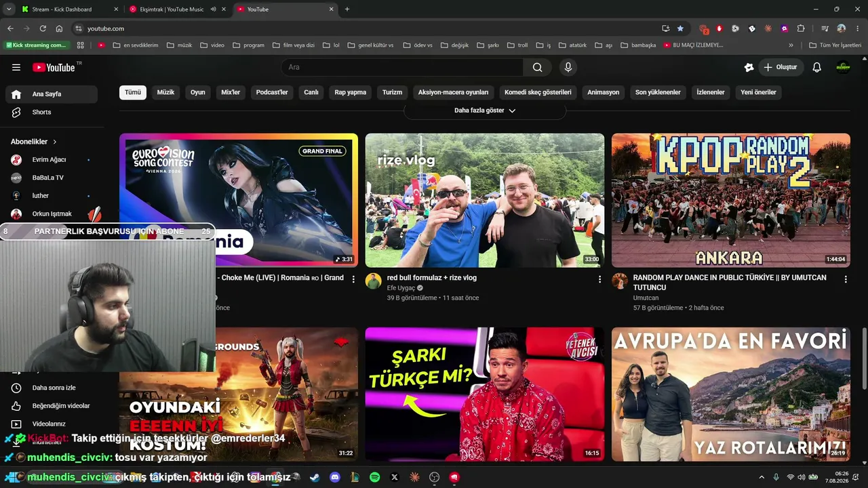
Task: Open the Umutcan channel link
Action: click(646, 298)
